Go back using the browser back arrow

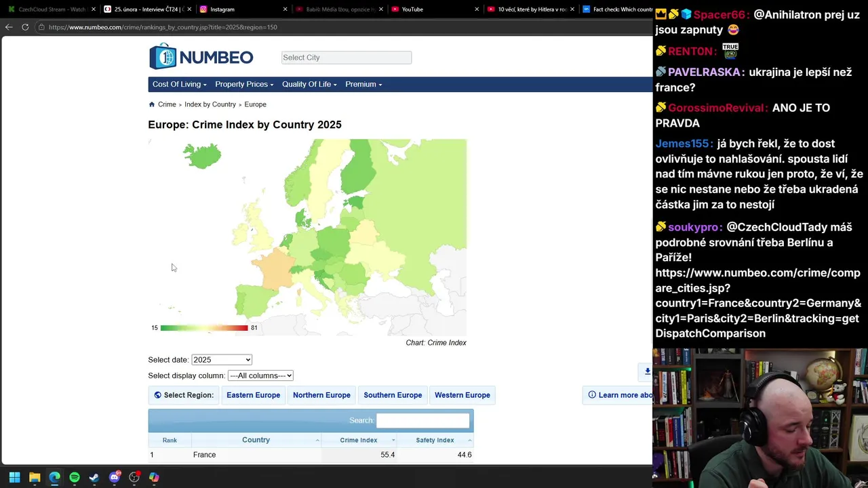[9, 27]
